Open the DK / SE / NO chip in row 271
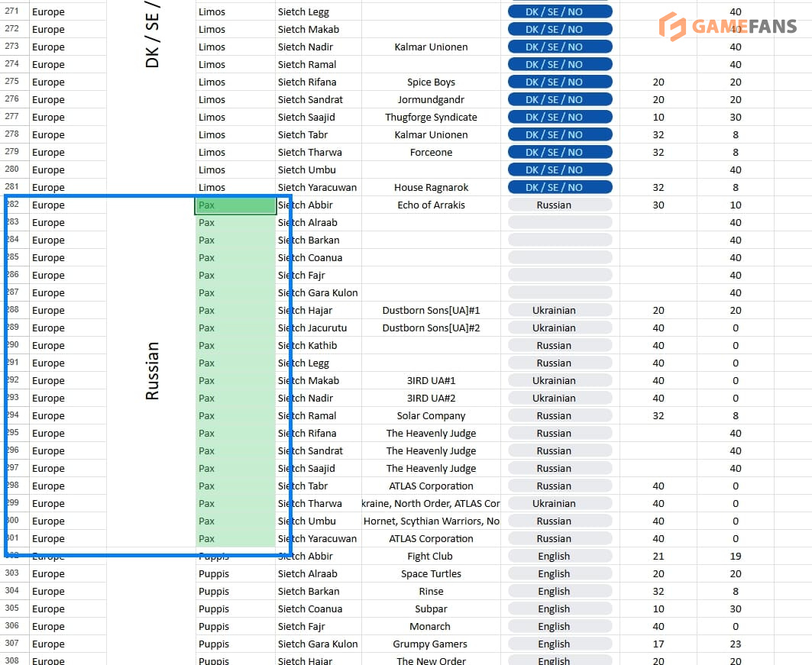The width and height of the screenshot is (812, 665). point(560,11)
